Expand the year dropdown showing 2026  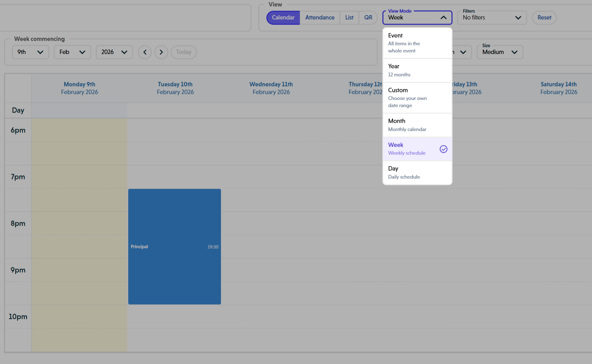coord(114,52)
